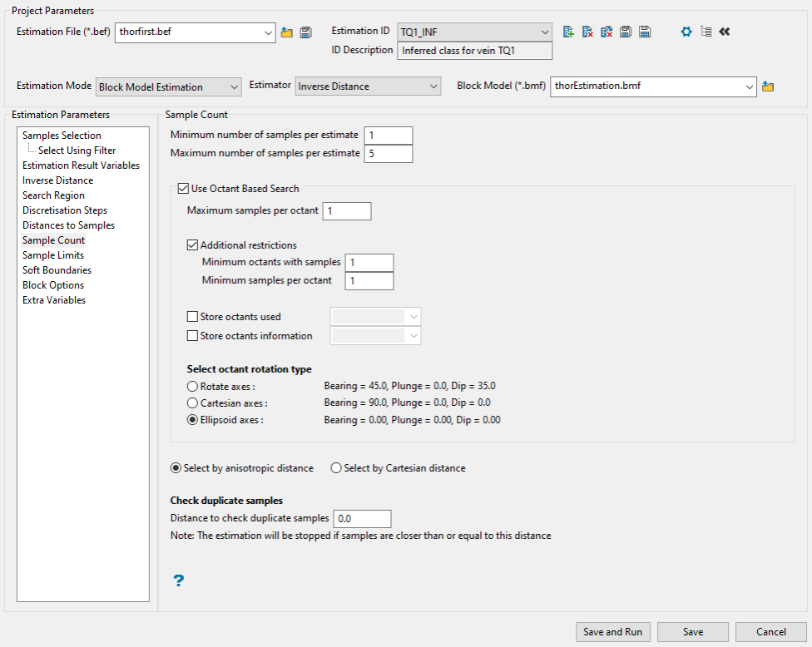
Task: Browse for an estimation .bef file
Action: click(287, 32)
